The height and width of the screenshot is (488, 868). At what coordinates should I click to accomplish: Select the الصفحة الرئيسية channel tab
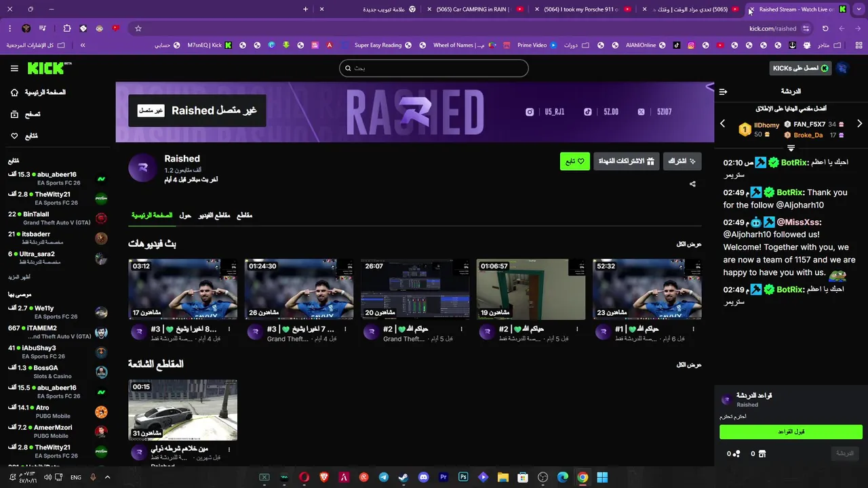tap(152, 216)
